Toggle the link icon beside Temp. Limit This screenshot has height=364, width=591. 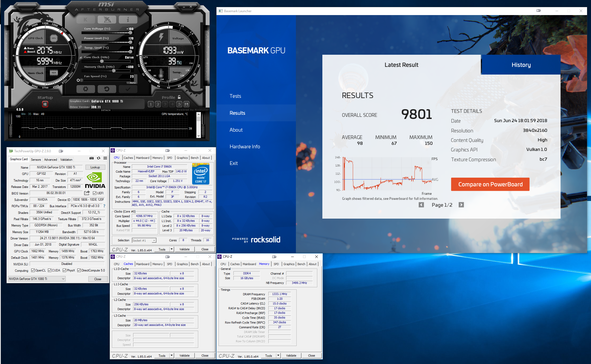(x=80, y=47)
